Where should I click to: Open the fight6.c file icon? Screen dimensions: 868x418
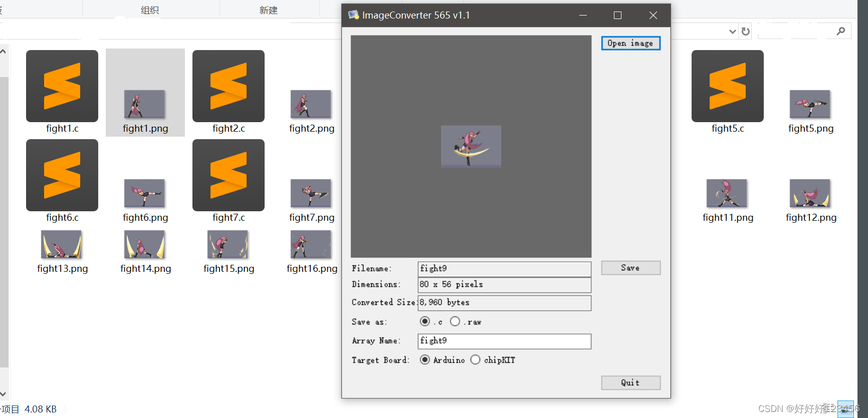[62, 175]
